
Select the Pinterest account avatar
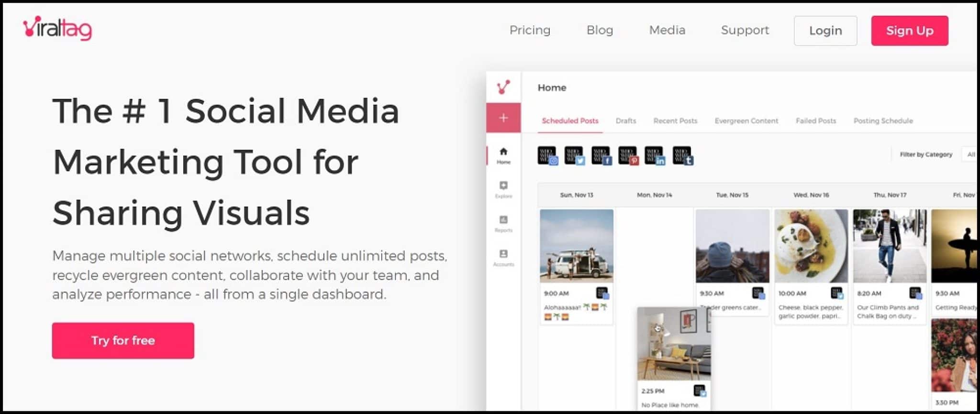point(628,155)
